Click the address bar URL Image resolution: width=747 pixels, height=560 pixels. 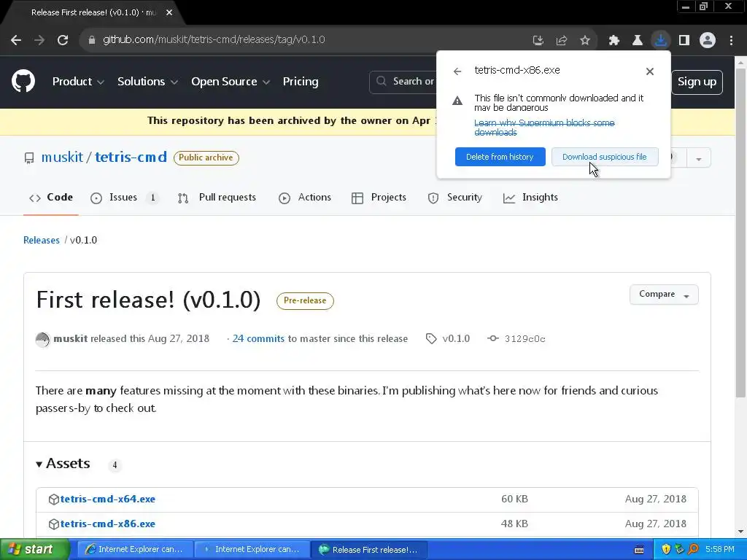(214, 40)
